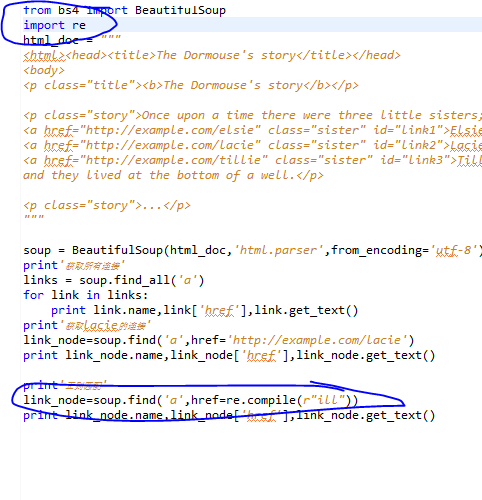
Task: Click the id="link2" lacie anchor line
Action: pyautogui.click(x=253, y=145)
